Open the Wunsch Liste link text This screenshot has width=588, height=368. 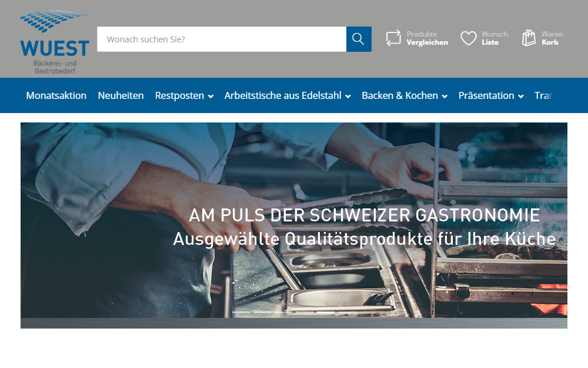pos(494,38)
